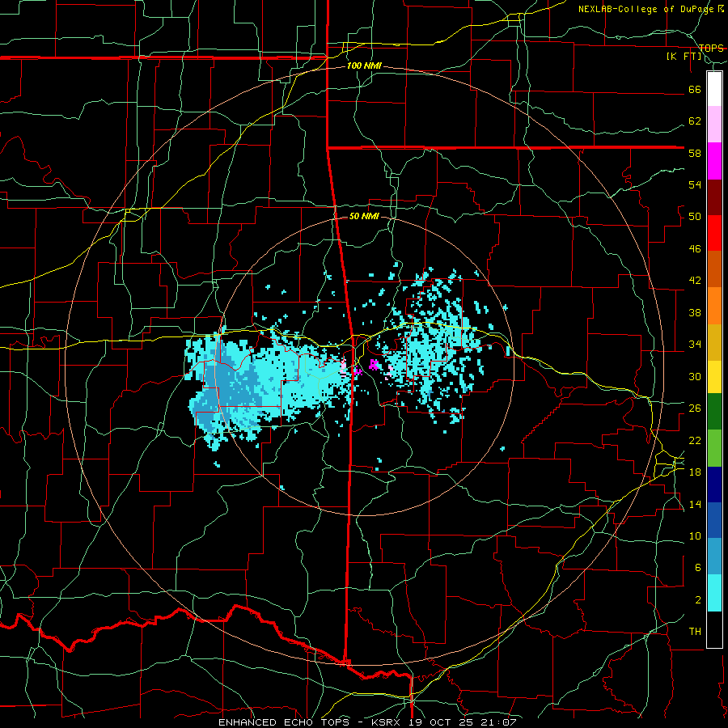Select the light green legend swatch
This screenshot has height=728, width=728.
tap(714, 448)
